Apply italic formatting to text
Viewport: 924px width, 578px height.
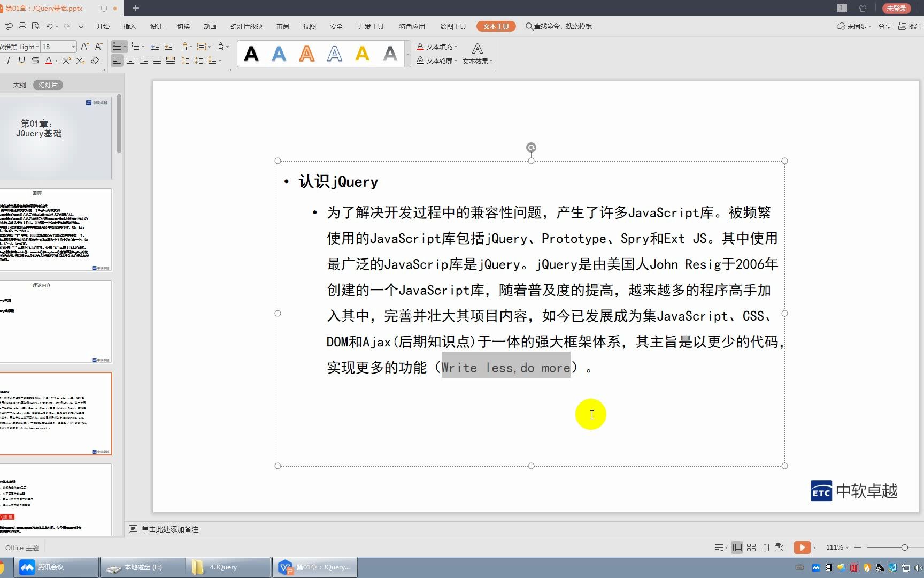(x=8, y=60)
